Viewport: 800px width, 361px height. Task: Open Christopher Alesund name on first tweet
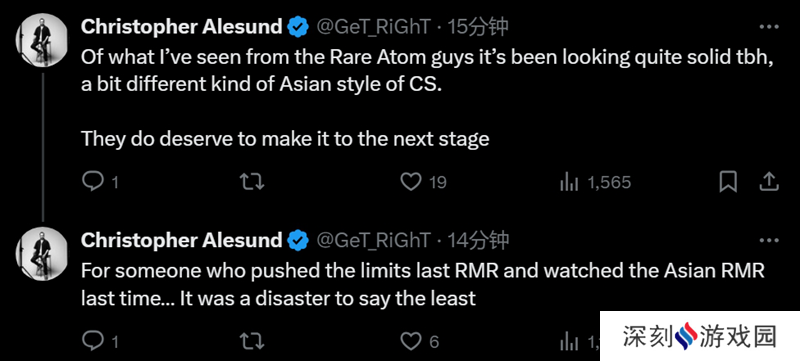[x=181, y=27]
